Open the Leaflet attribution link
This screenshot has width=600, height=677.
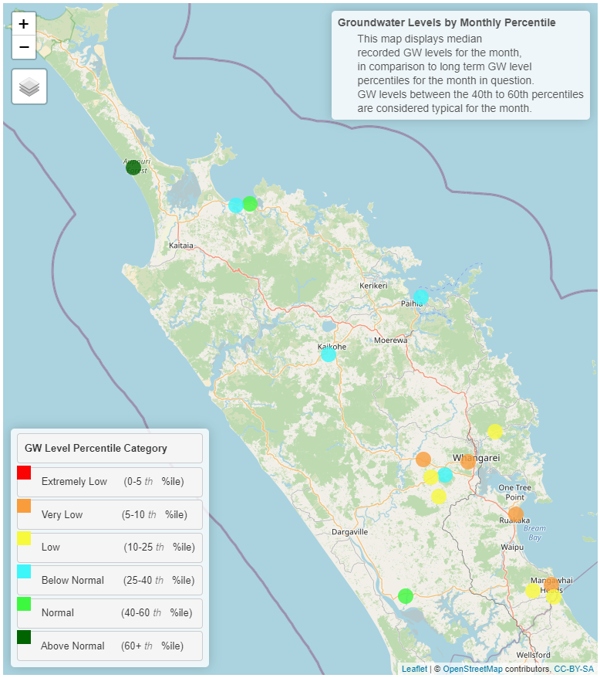pos(414,669)
